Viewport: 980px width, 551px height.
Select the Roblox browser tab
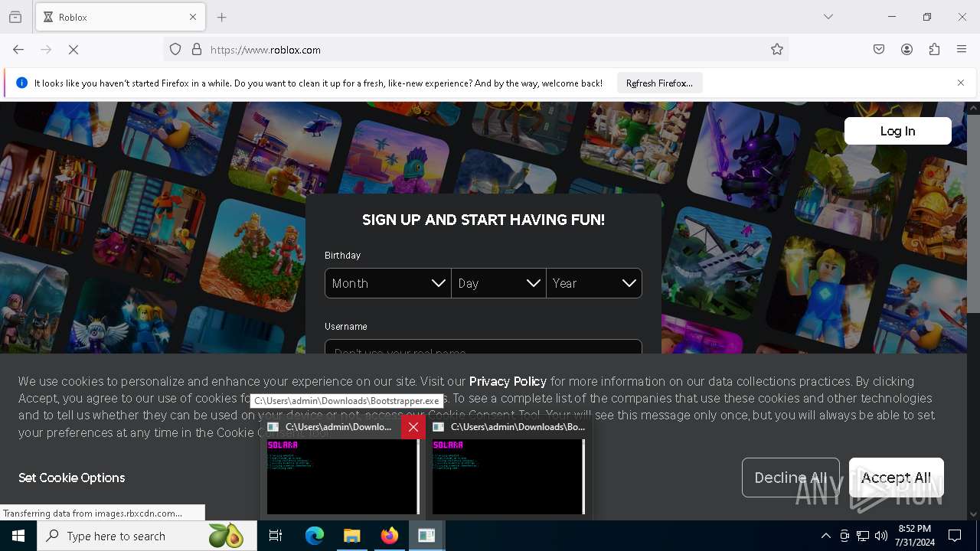[x=120, y=17]
